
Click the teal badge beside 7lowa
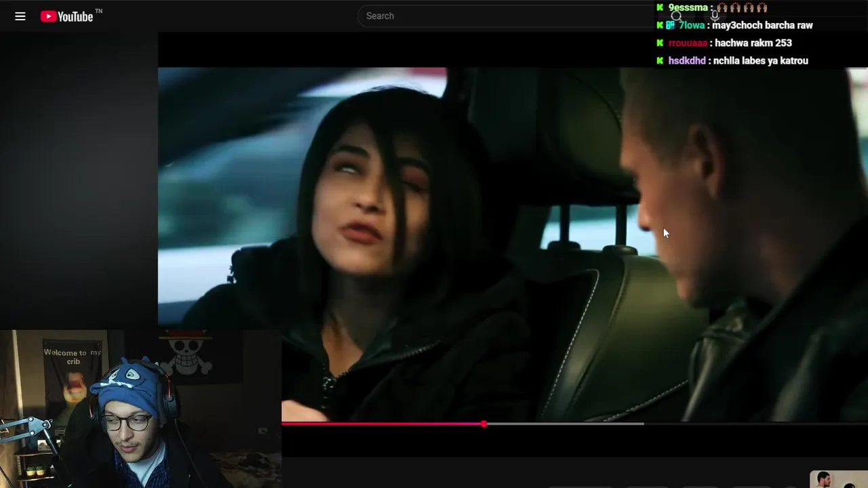pyautogui.click(x=670, y=25)
